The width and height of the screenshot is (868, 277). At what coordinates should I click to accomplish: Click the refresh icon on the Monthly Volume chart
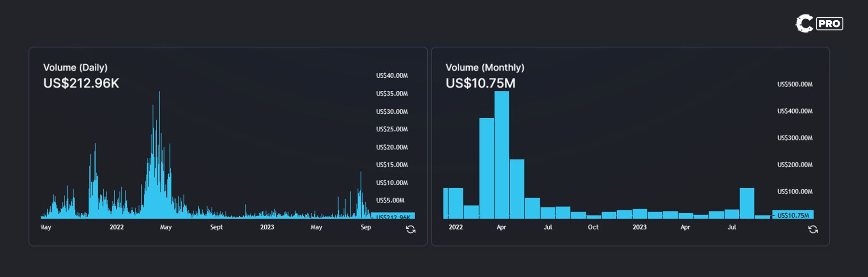coord(813,230)
